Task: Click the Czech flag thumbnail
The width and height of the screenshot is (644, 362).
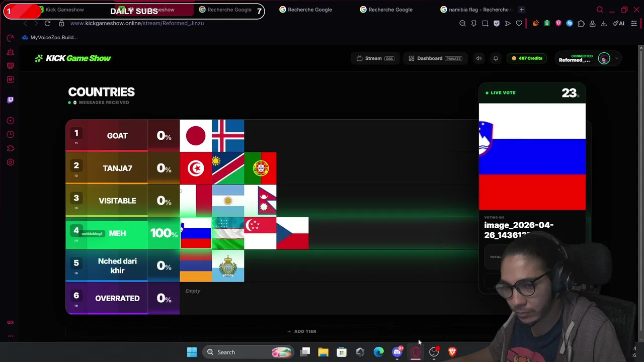Action: click(x=292, y=233)
